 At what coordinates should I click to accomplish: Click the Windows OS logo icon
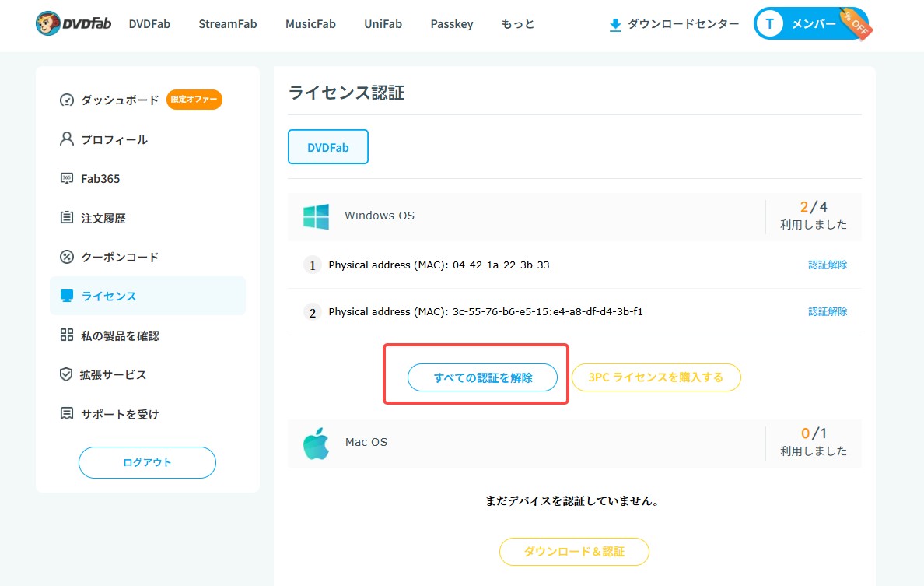click(316, 216)
